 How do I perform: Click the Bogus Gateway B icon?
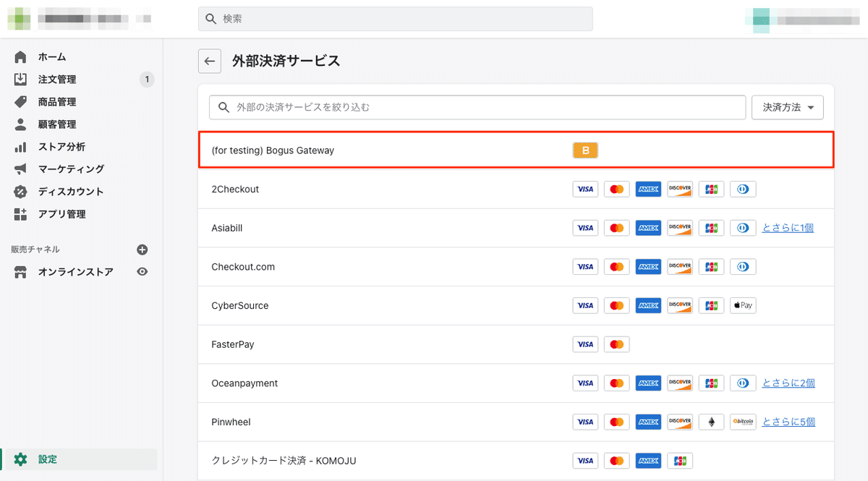[x=586, y=150]
